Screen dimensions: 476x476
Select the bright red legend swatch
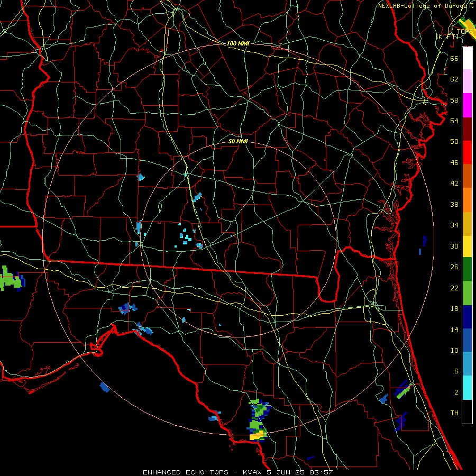point(467,152)
